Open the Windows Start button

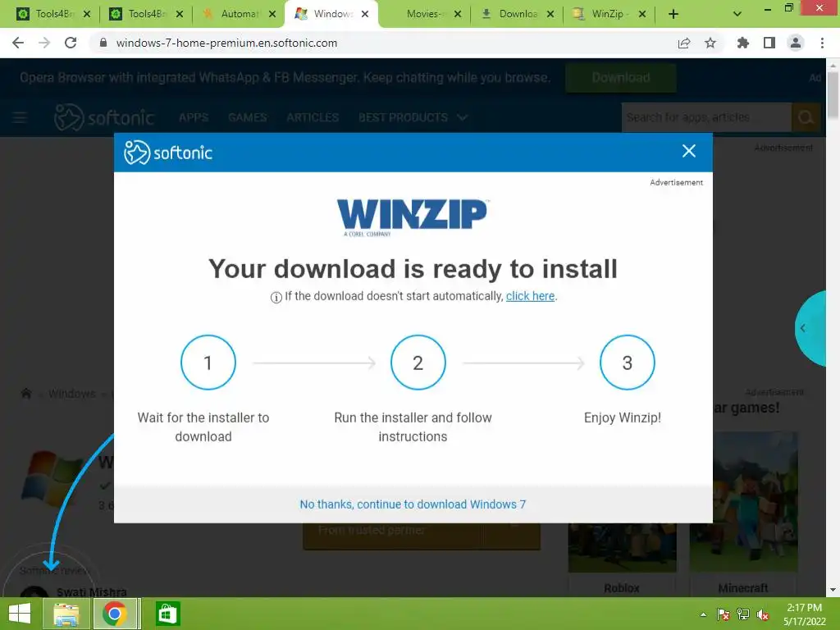point(20,614)
